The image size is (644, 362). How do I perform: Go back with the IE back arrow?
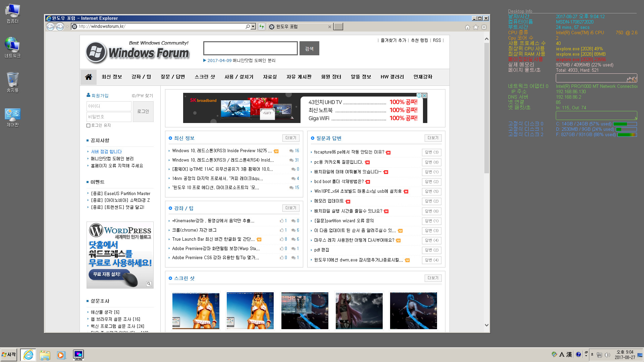point(50,26)
